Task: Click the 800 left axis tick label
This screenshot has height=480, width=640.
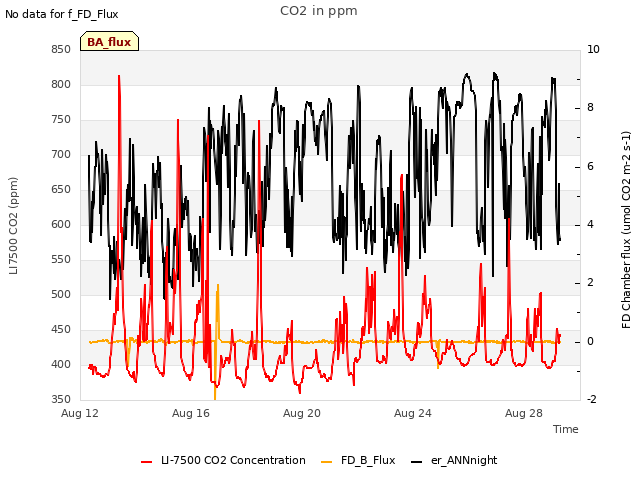Action: [61, 84]
